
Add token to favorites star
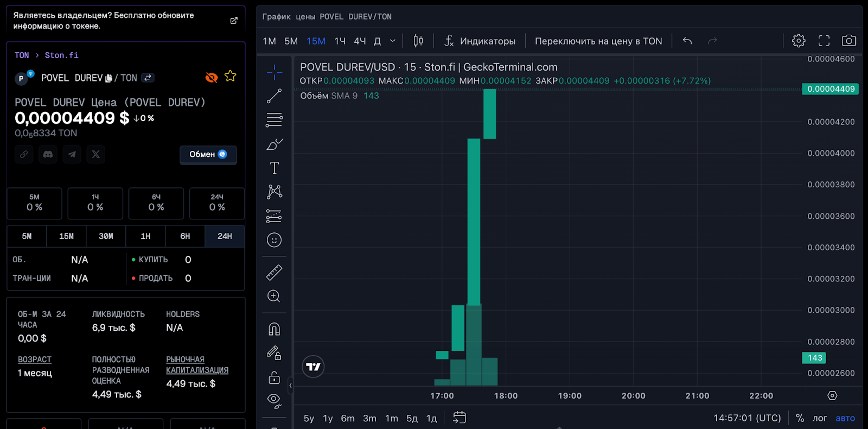[x=231, y=76]
